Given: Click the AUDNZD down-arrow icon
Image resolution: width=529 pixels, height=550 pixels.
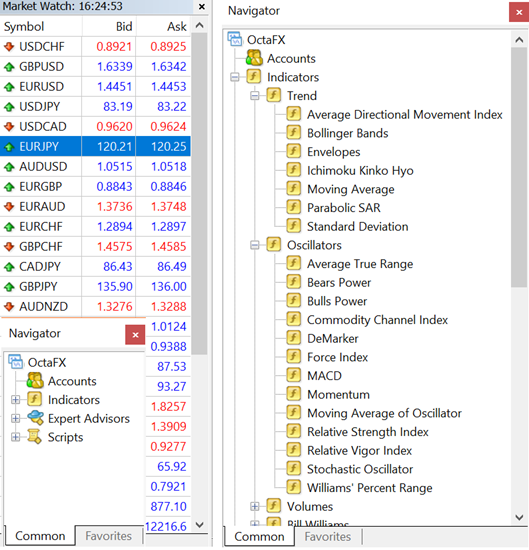Looking at the screenshot, I should (9, 306).
